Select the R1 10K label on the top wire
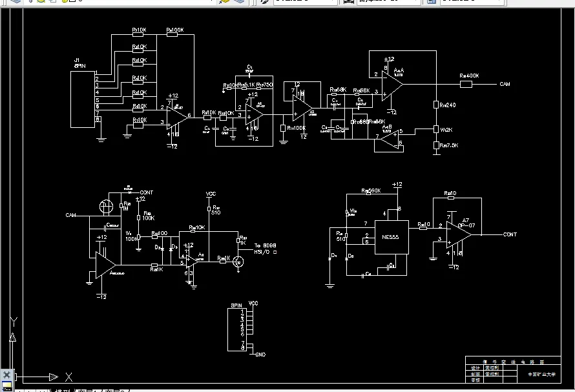 140,30
